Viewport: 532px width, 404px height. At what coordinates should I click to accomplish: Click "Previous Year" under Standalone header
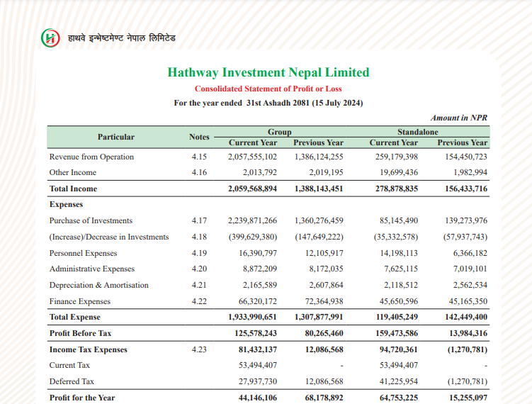point(462,142)
